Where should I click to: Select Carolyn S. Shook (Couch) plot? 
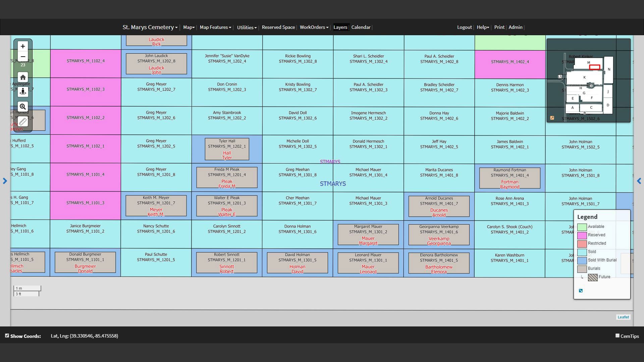509,235
